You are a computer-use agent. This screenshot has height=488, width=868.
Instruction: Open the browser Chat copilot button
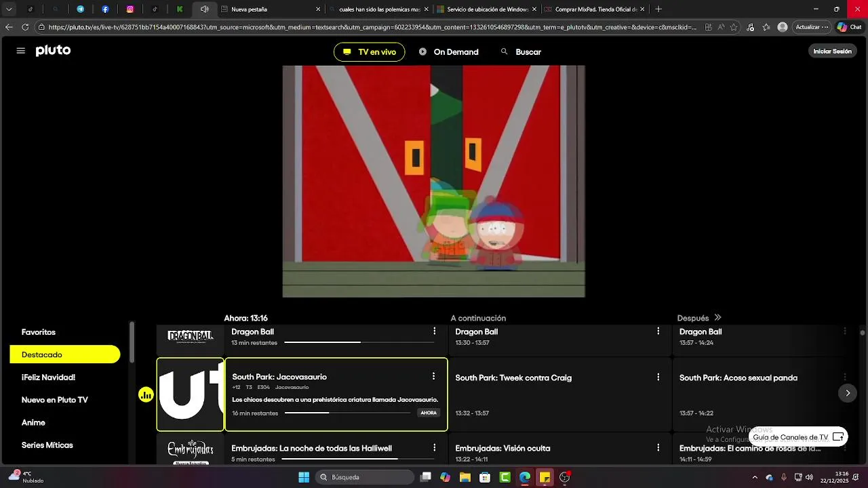click(x=850, y=27)
